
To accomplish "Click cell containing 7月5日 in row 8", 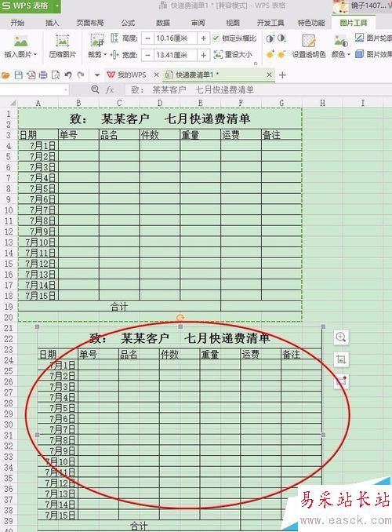I will click(38, 188).
